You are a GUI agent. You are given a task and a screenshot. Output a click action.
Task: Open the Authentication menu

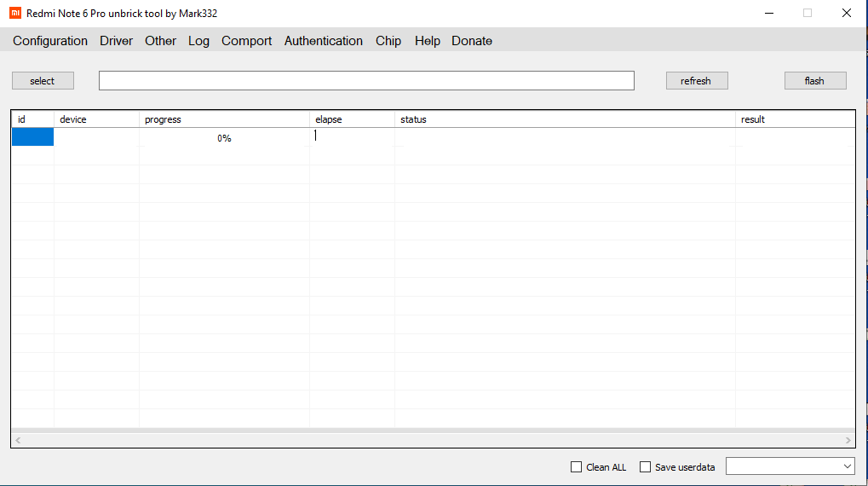(x=324, y=41)
